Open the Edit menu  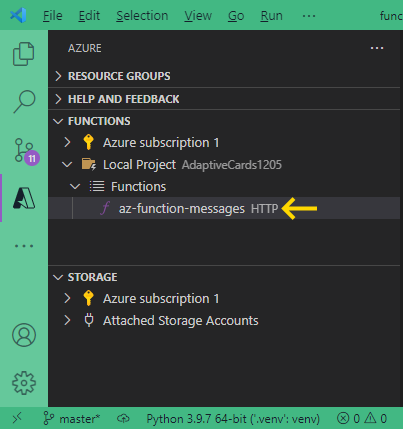[89, 16]
